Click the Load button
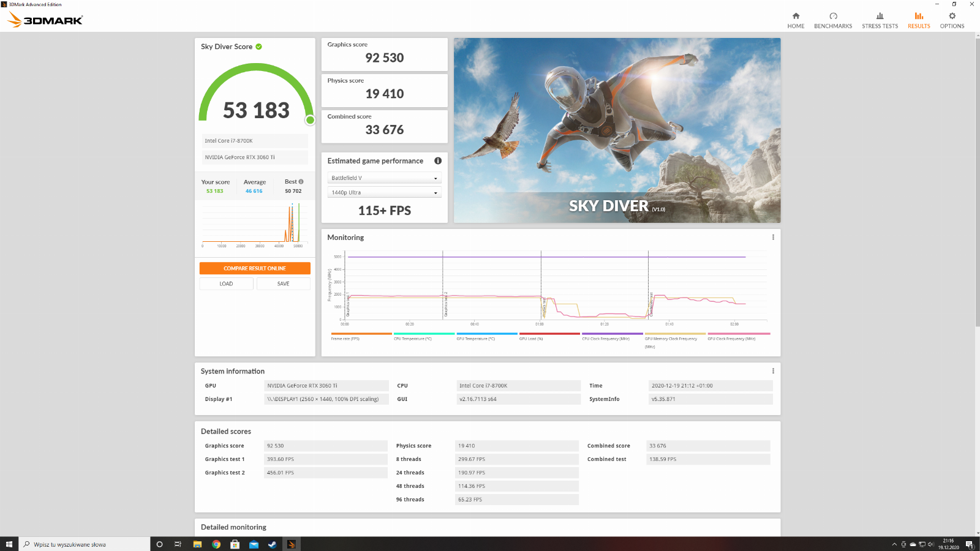The width and height of the screenshot is (980, 551). point(226,283)
